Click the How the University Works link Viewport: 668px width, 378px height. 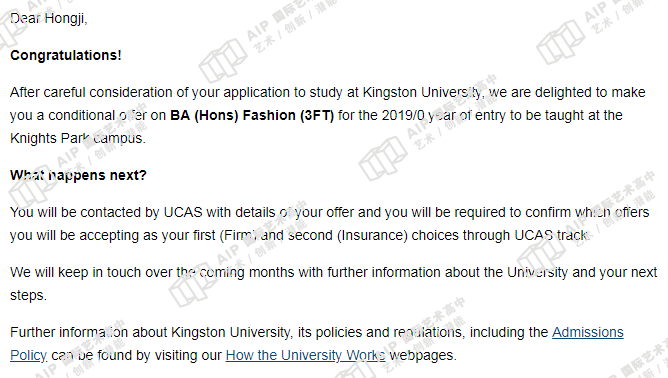305,355
